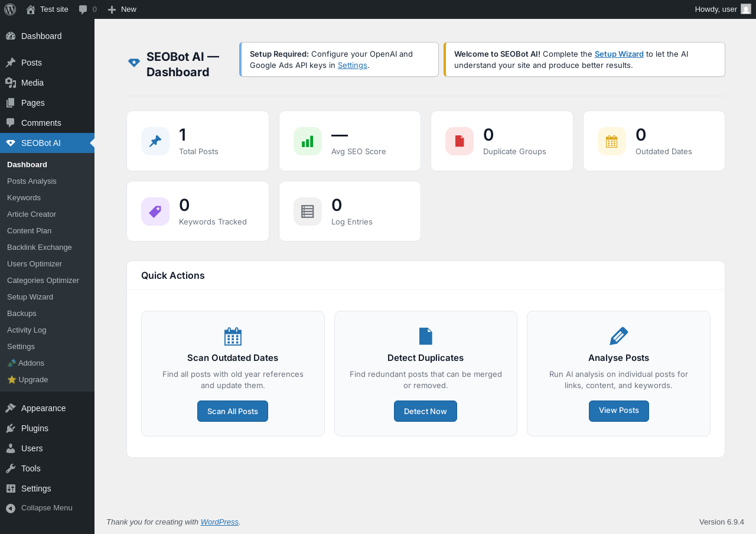Click the "Detect Duplicates" card title

pos(425,358)
